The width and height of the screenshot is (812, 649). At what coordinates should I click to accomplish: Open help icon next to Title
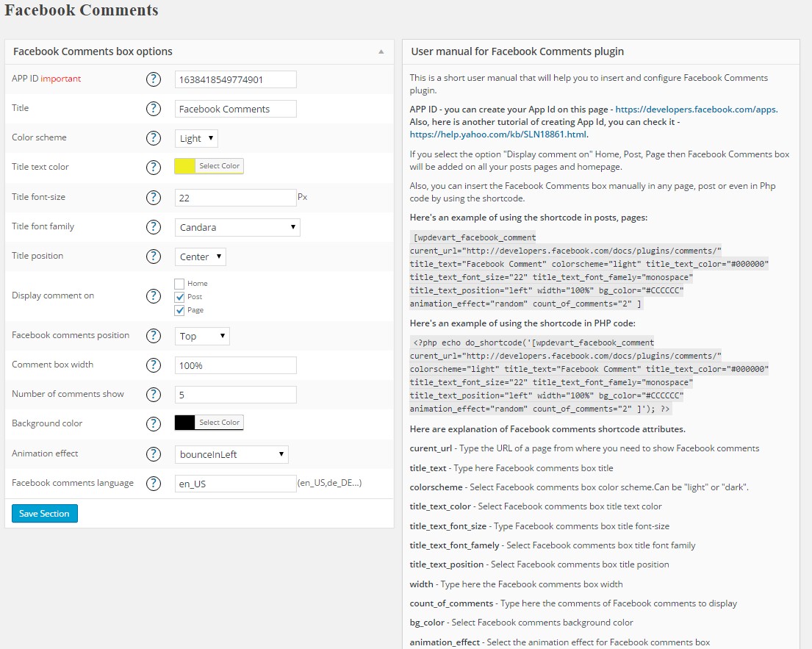[154, 109]
